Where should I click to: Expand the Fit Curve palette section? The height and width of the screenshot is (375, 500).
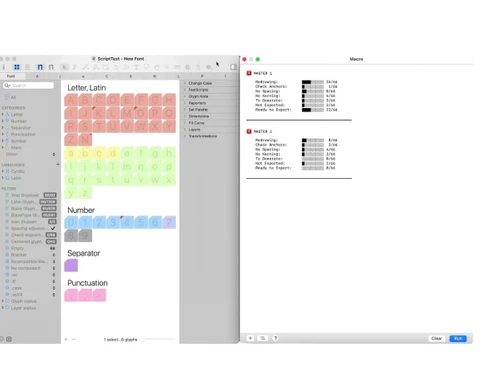185,123
